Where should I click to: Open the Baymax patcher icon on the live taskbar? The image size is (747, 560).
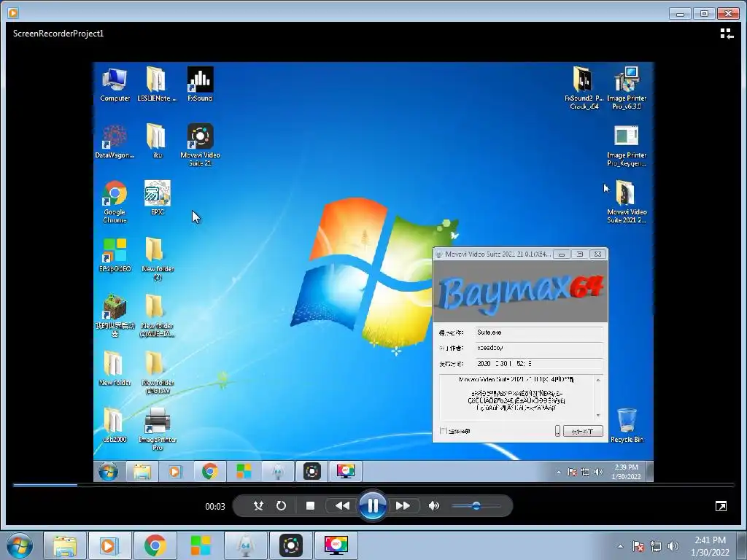245,545
